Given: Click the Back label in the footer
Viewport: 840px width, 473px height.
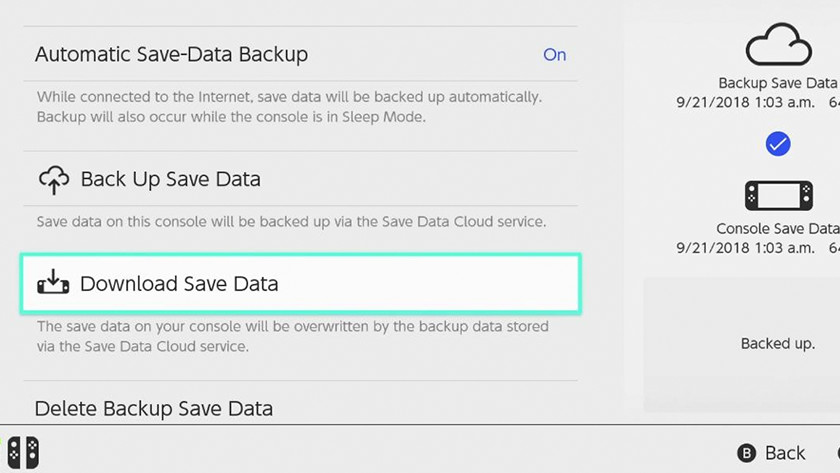Looking at the screenshot, I should (x=784, y=453).
